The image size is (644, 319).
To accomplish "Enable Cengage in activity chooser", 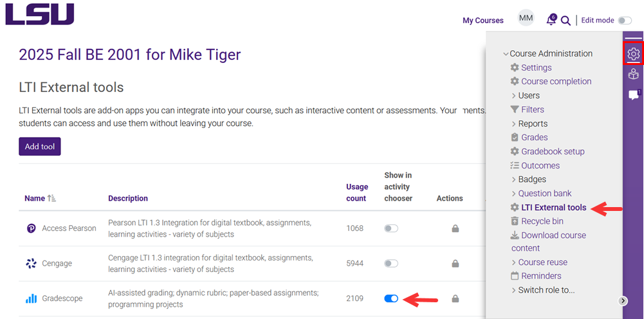I will coord(391,264).
